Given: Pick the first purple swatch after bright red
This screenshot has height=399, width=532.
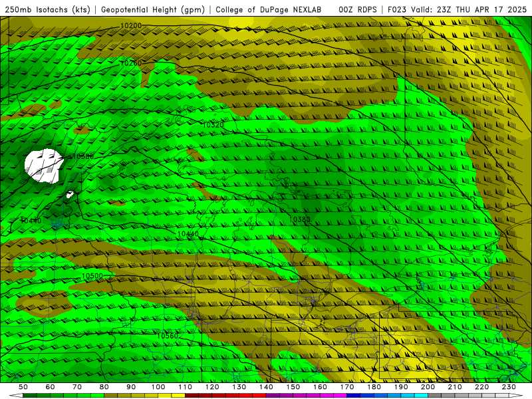Looking at the screenshot, I should (273, 395).
